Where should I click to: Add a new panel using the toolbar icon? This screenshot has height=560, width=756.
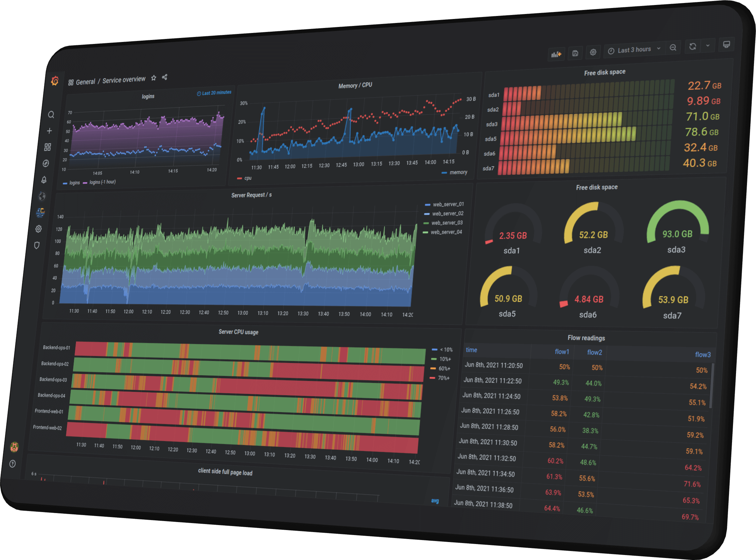[x=556, y=54]
